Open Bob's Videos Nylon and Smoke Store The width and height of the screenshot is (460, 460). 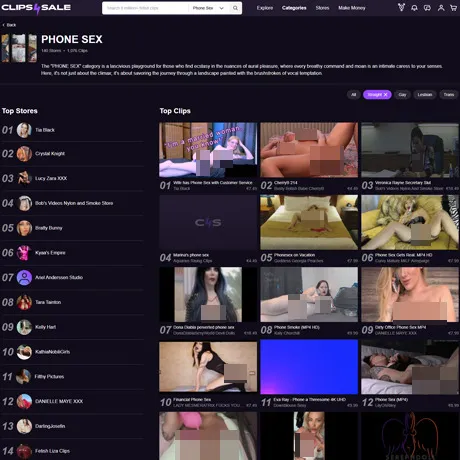tap(74, 203)
